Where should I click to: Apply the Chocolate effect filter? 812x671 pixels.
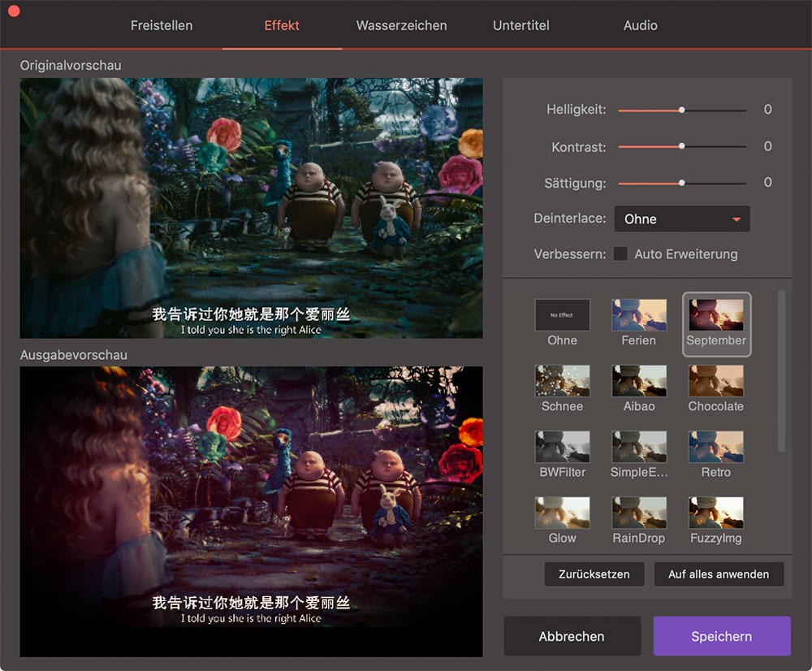point(716,381)
